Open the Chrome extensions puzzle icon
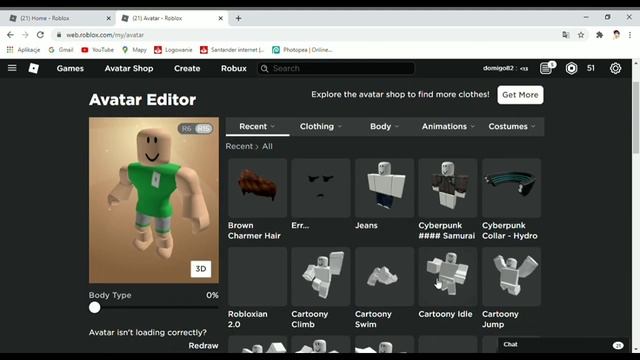Screen dimensions: 640x360 [599, 35]
